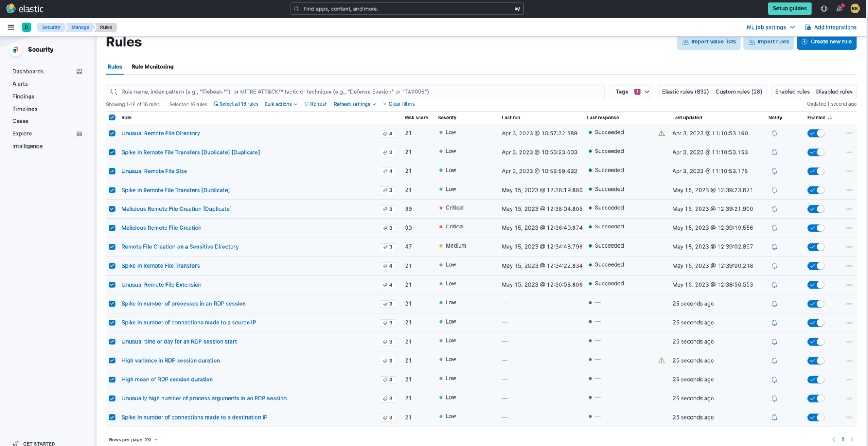Click Setup guides button
This screenshot has width=868, height=446.
(x=789, y=8)
